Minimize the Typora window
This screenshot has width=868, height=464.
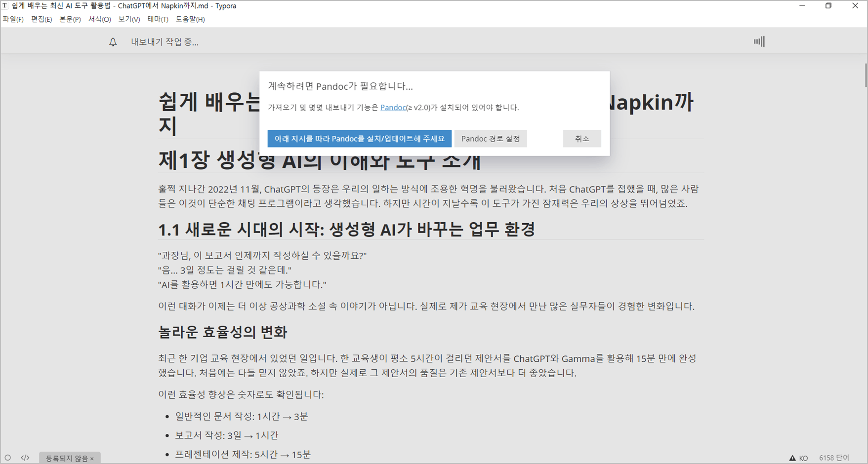[x=802, y=6]
